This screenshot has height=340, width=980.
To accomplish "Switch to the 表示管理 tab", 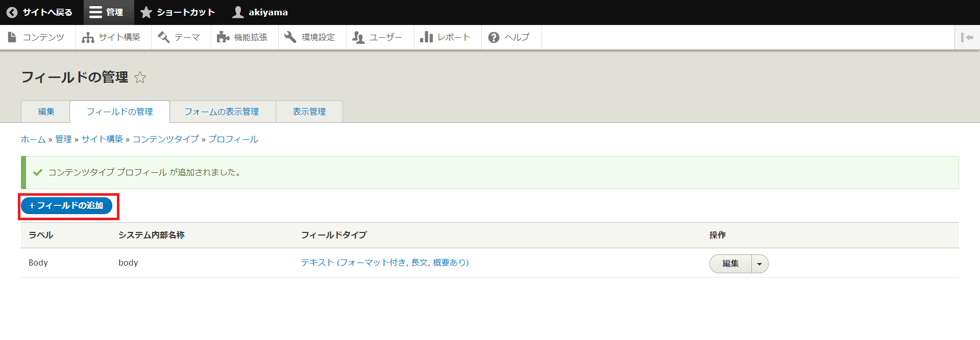I will tap(309, 112).
